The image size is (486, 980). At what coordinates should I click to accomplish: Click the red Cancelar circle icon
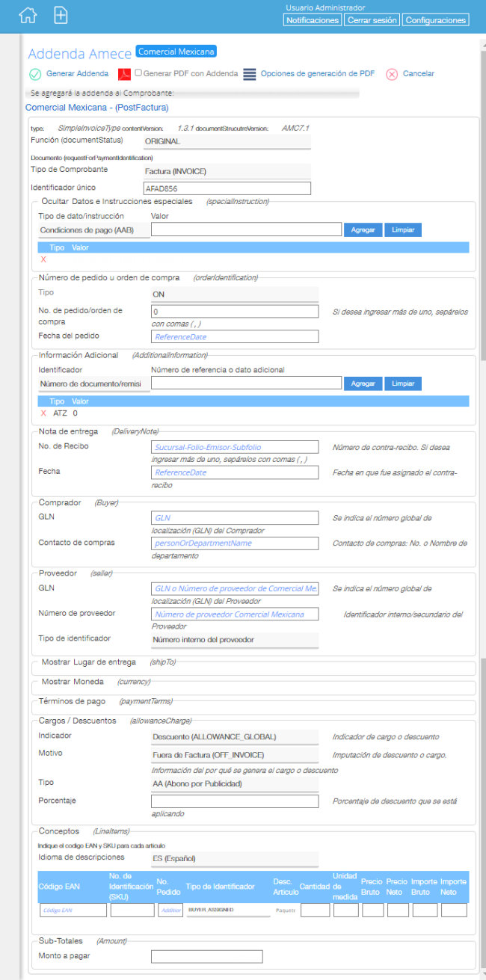pos(392,74)
